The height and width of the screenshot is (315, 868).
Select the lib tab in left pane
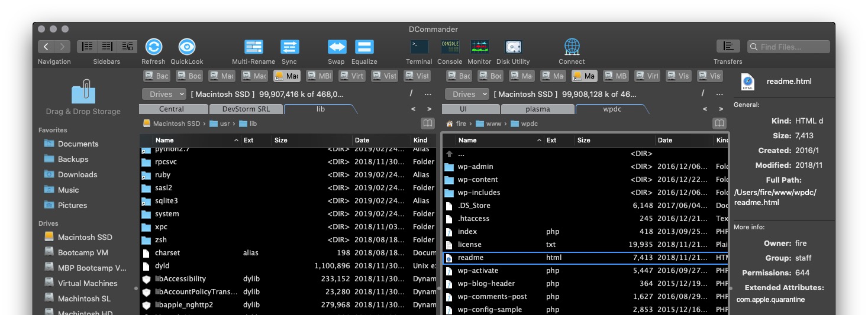(321, 109)
